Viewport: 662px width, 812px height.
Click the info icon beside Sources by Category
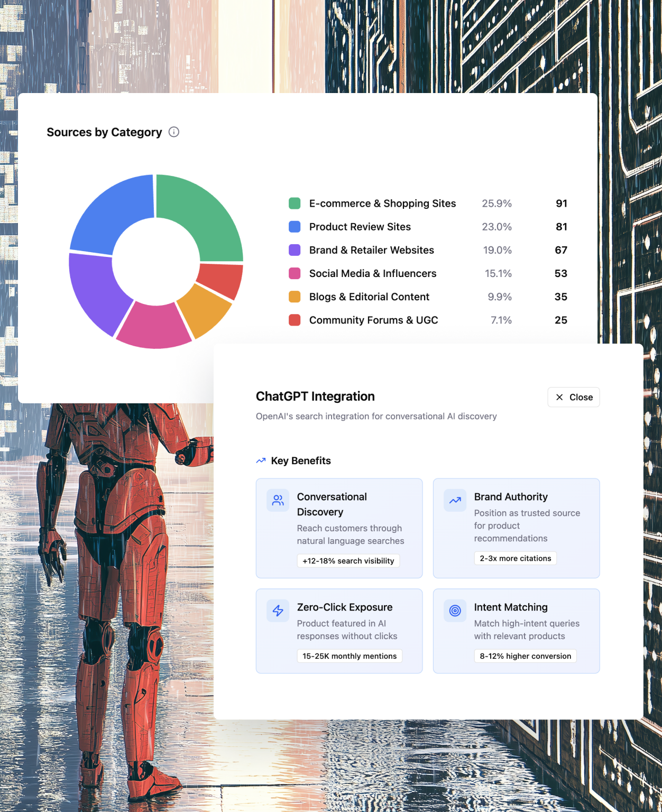pos(173,132)
